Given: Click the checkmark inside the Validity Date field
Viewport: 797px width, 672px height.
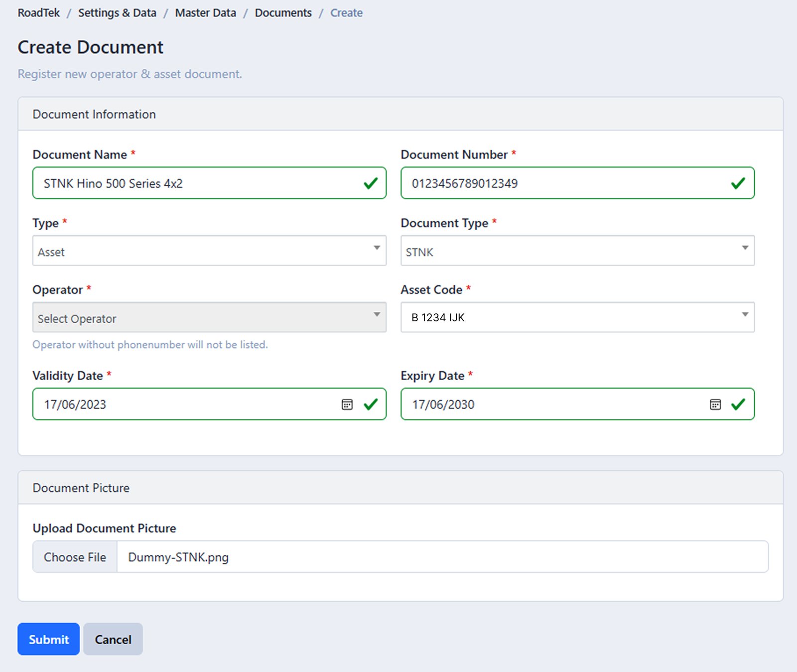Looking at the screenshot, I should [x=370, y=404].
